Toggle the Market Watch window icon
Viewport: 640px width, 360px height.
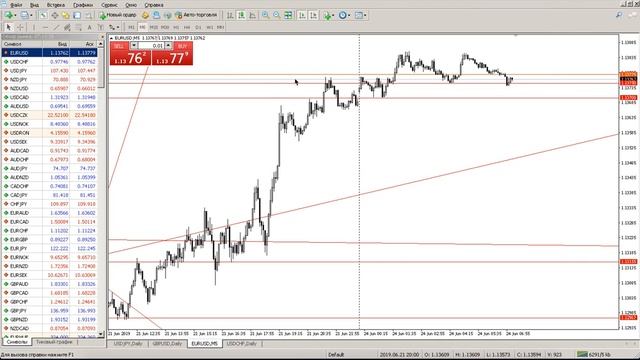tap(43, 16)
